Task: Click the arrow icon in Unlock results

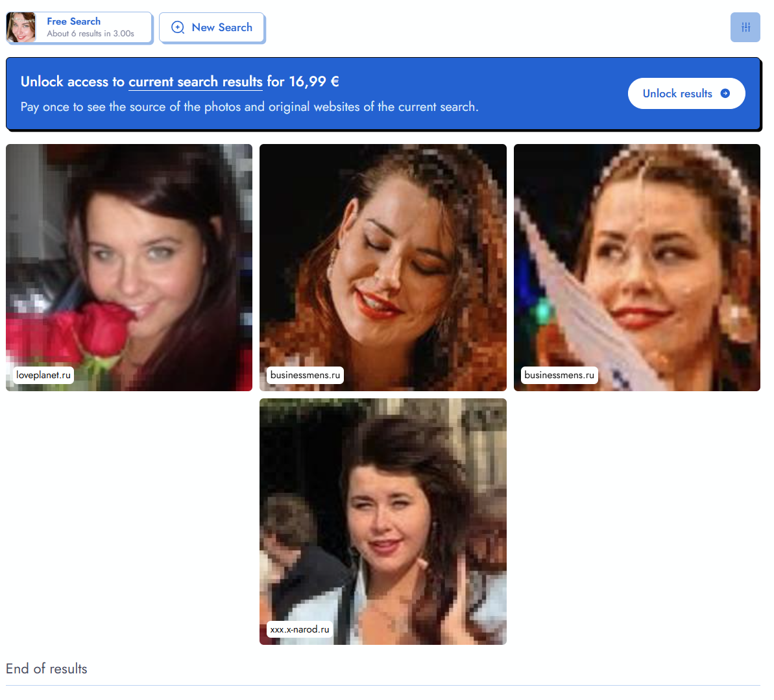Action: click(725, 93)
